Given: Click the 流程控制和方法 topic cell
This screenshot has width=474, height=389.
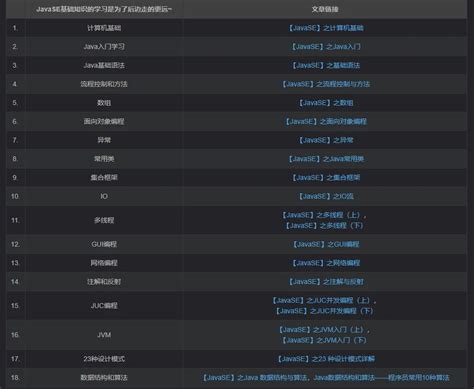Looking at the screenshot, I should (x=104, y=84).
